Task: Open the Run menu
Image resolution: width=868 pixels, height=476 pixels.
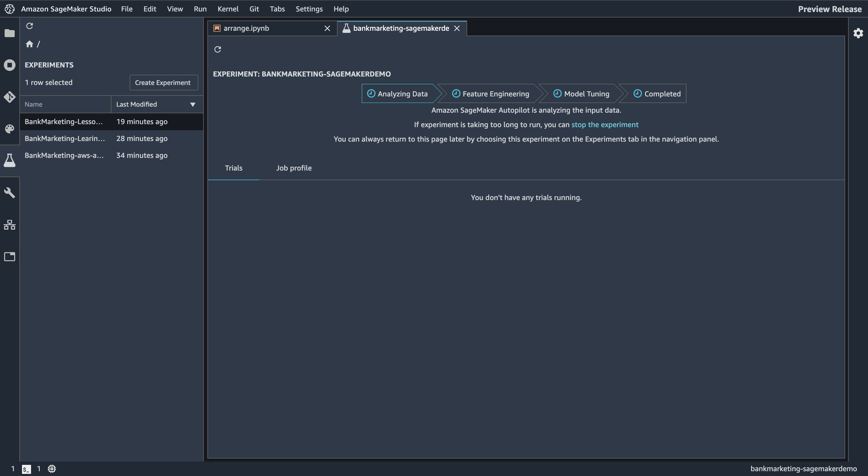Action: click(x=200, y=9)
